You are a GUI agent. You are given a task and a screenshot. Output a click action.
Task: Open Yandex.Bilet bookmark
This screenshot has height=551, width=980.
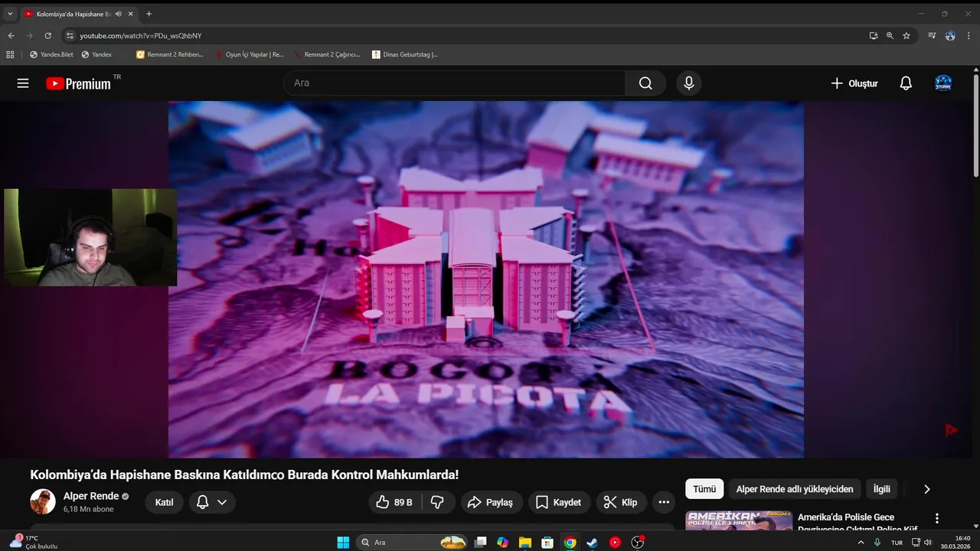(x=51, y=54)
